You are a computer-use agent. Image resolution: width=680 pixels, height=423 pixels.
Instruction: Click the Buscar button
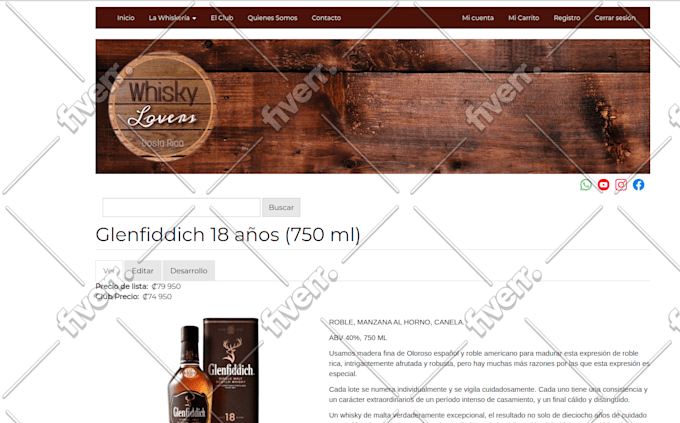point(281,207)
